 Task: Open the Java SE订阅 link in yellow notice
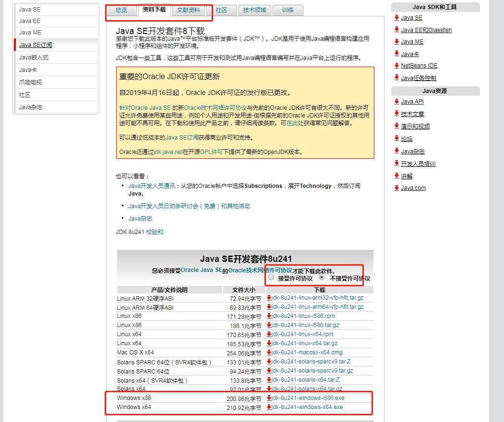(182, 138)
